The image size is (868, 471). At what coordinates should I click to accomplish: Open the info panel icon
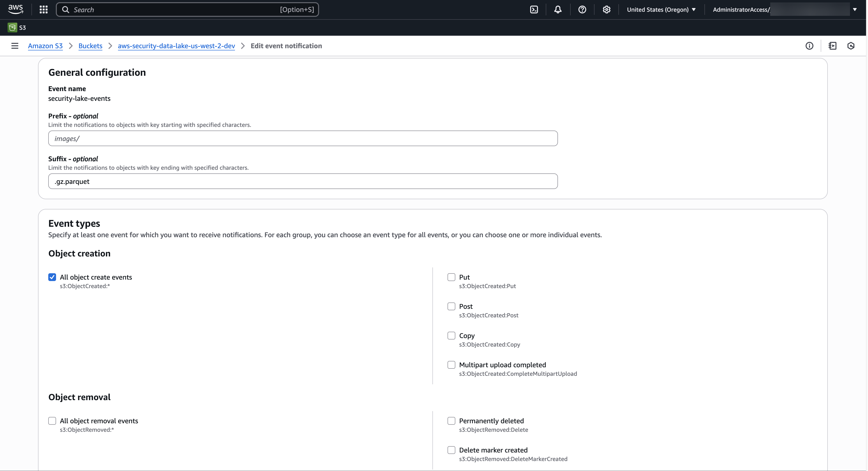click(x=809, y=46)
